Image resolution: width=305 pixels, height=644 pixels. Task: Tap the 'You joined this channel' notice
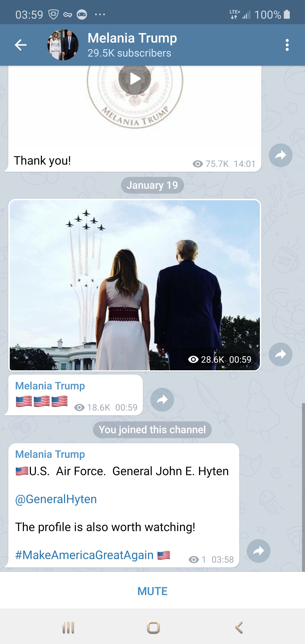152,430
